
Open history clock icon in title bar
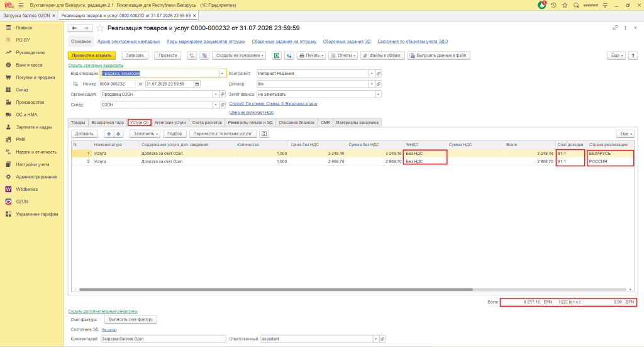pos(553,5)
